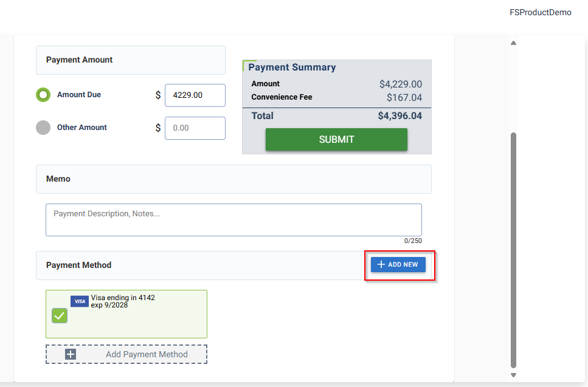The height and width of the screenshot is (387, 588).
Task: Click the plus icon beside Add Payment Method
Action: 71,354
